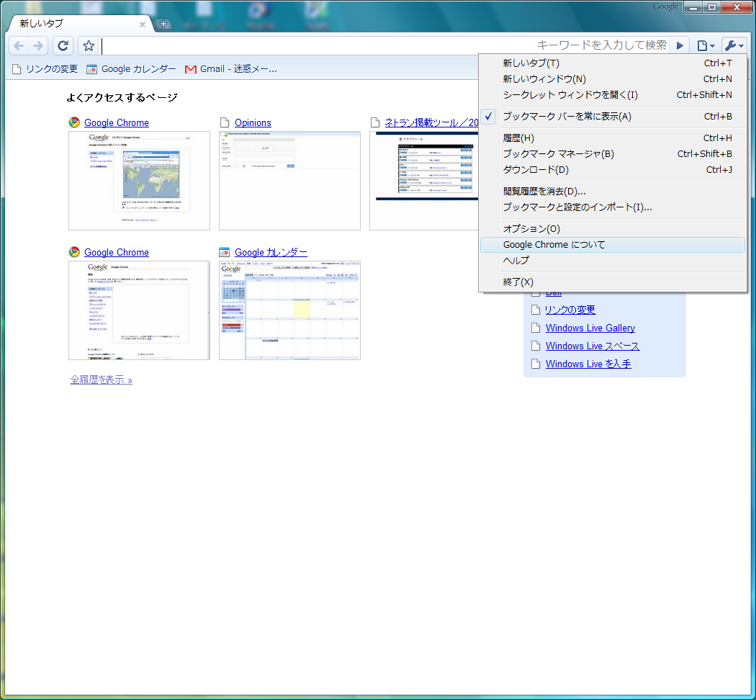756x700 pixels.
Task: Open the page menu dropdown
Action: (x=706, y=46)
